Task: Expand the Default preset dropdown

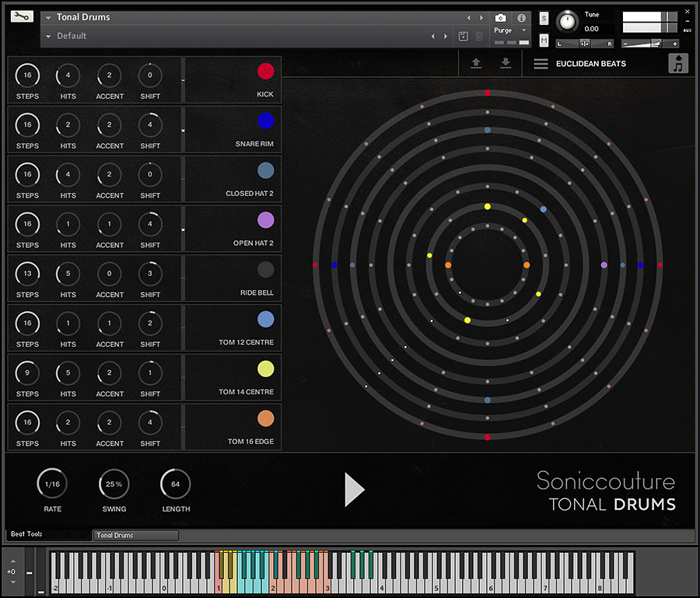Action: [48, 36]
